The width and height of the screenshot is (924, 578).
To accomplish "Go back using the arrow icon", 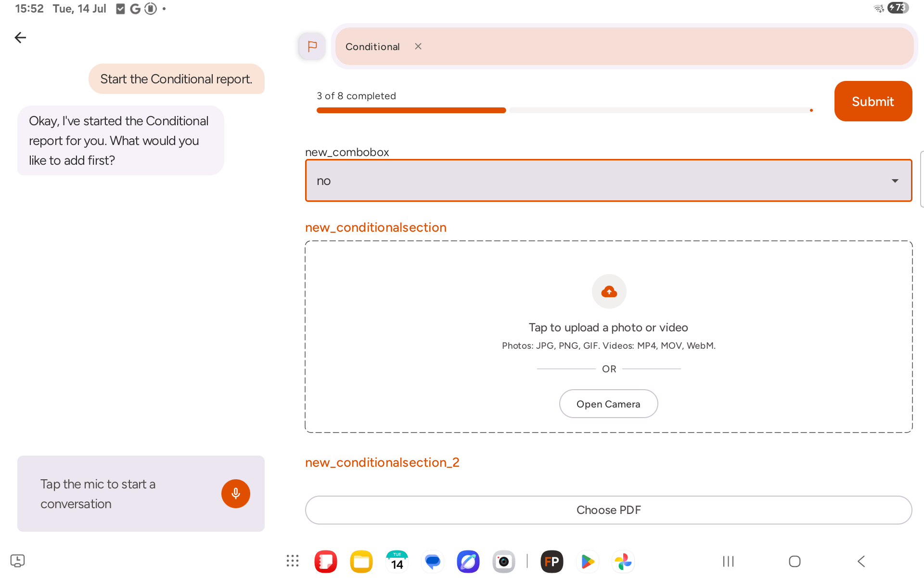I will click(x=20, y=38).
